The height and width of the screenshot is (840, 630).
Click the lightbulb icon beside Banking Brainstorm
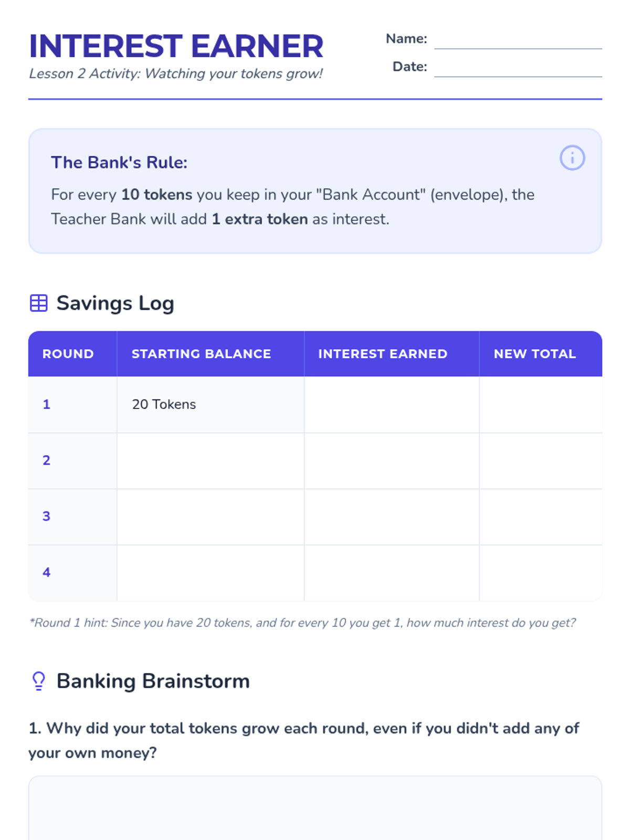pos(39,681)
